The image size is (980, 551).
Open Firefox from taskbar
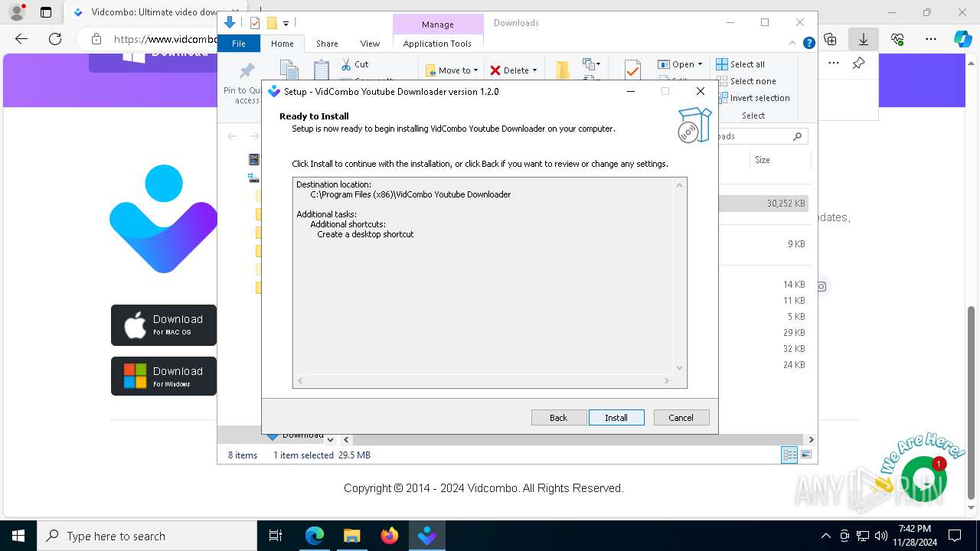coord(390,536)
